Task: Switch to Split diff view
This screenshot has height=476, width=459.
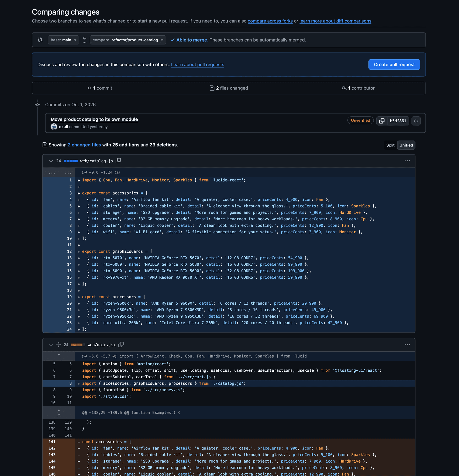Action: [390, 145]
